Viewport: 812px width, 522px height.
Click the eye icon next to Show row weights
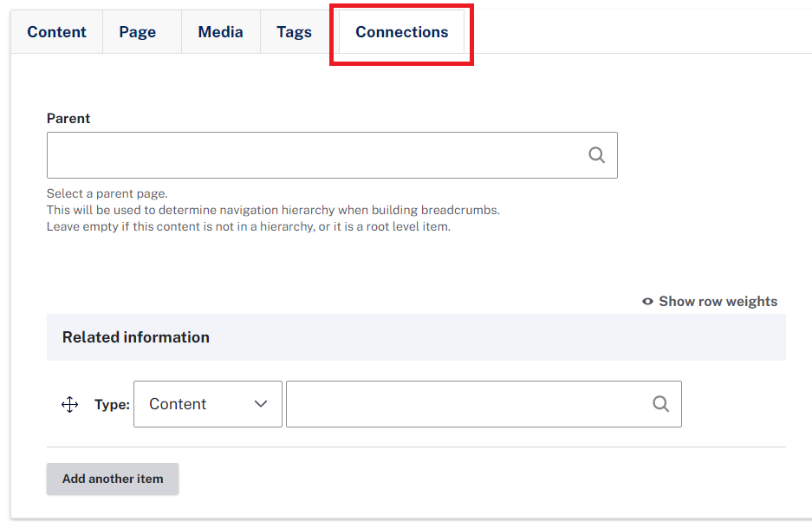[x=647, y=301]
